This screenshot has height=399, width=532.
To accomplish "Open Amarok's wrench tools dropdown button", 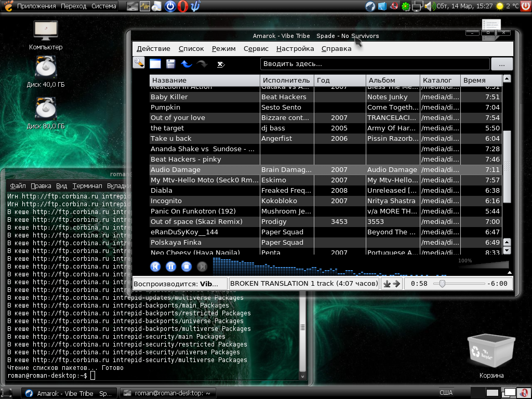I will tap(139, 63).
